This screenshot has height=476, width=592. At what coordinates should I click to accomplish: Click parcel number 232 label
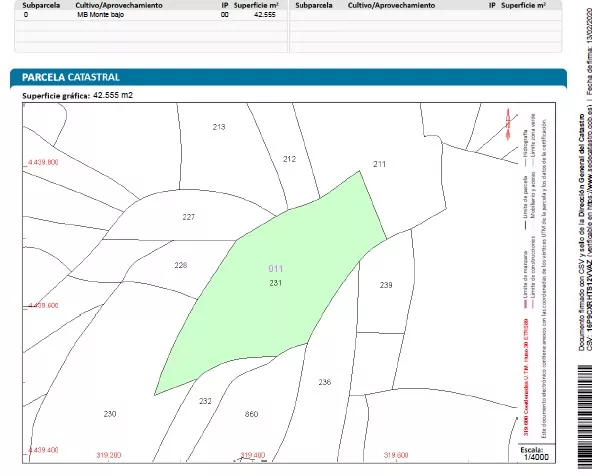pyautogui.click(x=205, y=401)
